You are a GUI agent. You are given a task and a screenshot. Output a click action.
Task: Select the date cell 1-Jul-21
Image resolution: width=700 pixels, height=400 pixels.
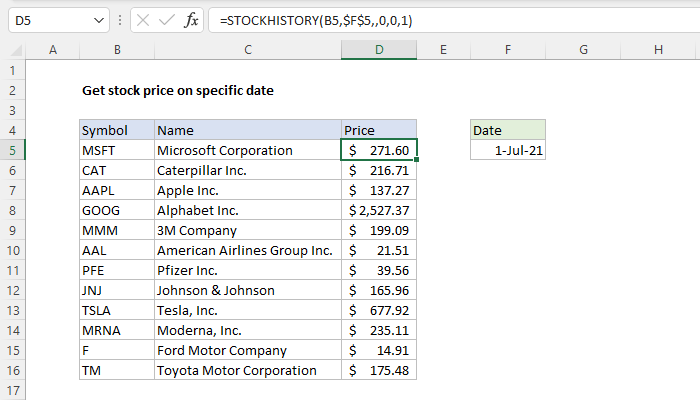point(508,150)
